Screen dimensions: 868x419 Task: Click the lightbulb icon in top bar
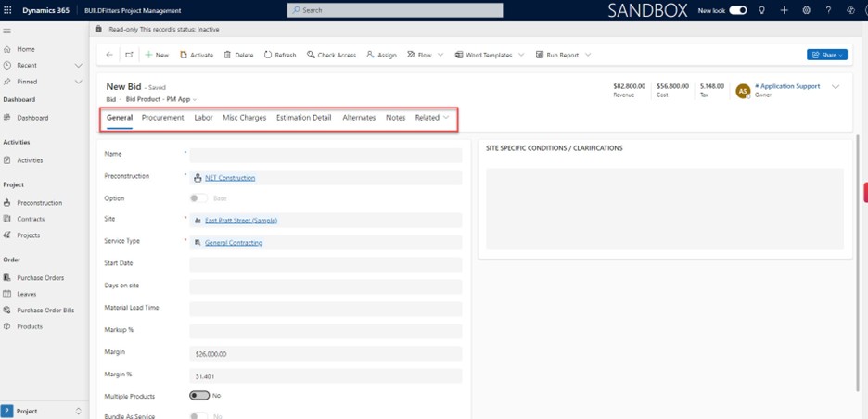[x=762, y=10]
